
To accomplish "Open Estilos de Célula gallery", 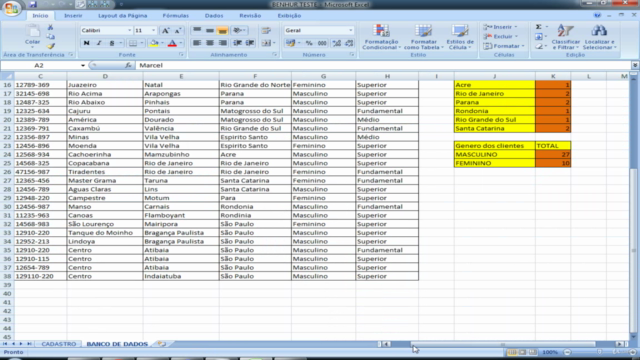I will (x=460, y=37).
